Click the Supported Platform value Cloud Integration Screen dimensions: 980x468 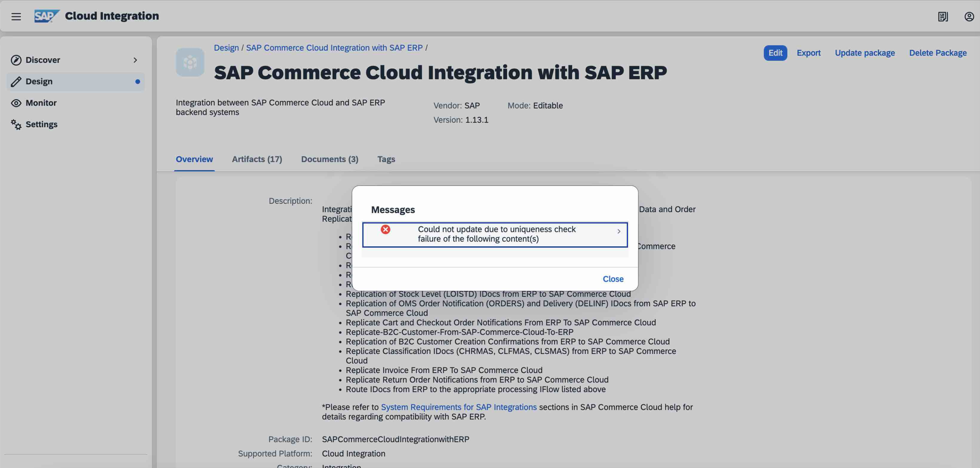click(353, 454)
